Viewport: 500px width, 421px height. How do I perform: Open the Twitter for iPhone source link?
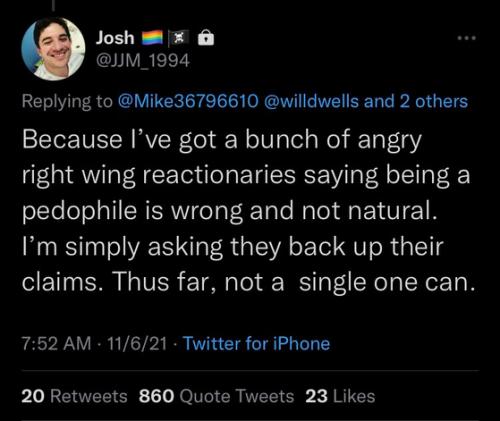257,344
